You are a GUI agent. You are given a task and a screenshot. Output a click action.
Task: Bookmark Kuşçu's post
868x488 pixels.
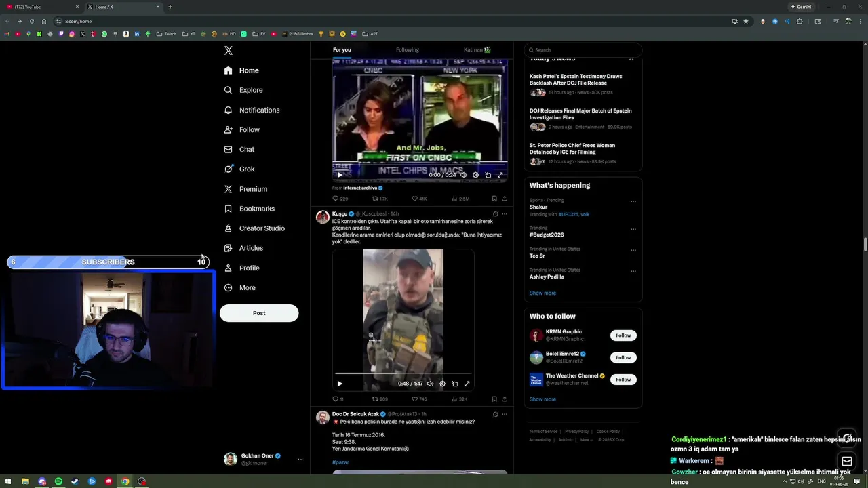coord(494,399)
